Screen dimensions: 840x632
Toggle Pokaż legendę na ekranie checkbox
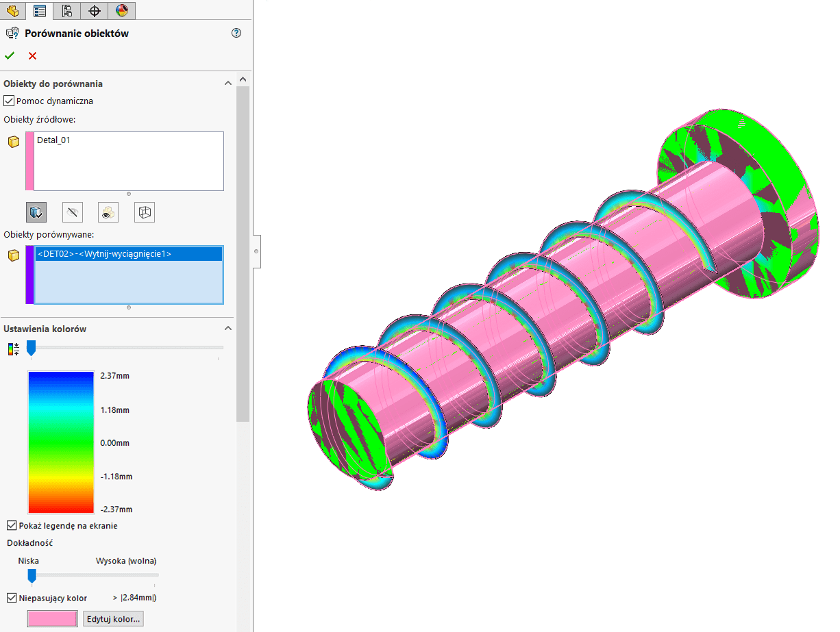pos(12,526)
